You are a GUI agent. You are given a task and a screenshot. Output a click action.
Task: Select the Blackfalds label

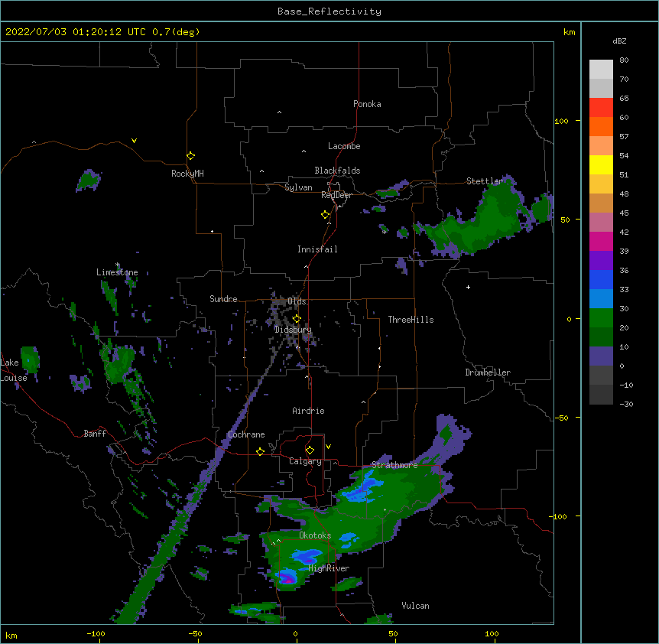pyautogui.click(x=337, y=171)
